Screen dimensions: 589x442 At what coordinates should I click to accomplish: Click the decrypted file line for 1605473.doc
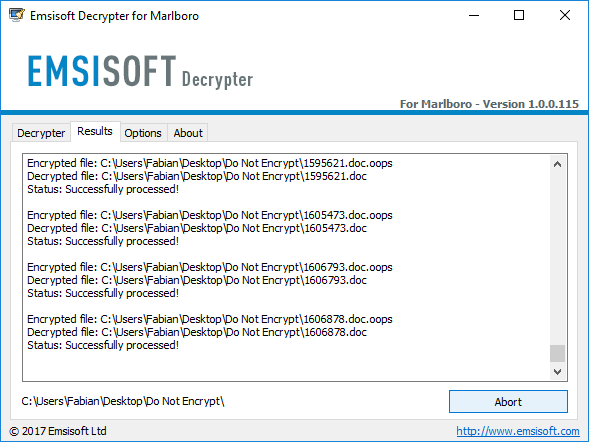197,228
